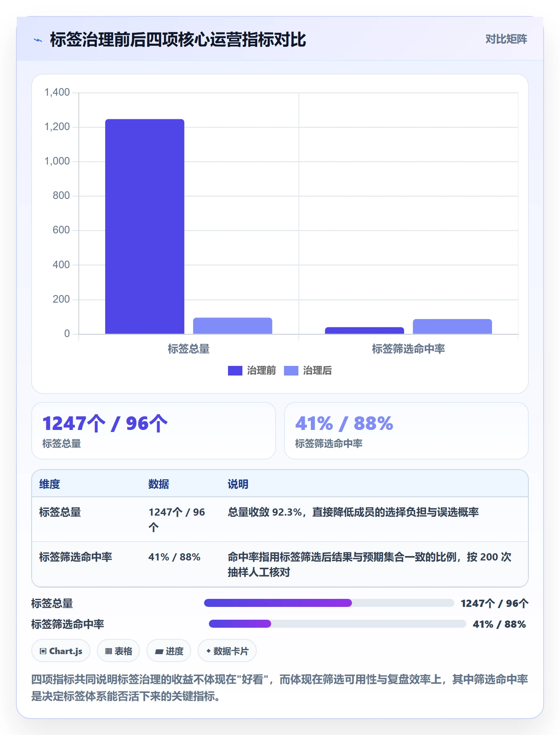Click the 1247个 / 96个 value beside the progress bar
This screenshot has width=560, height=735.
[494, 603]
